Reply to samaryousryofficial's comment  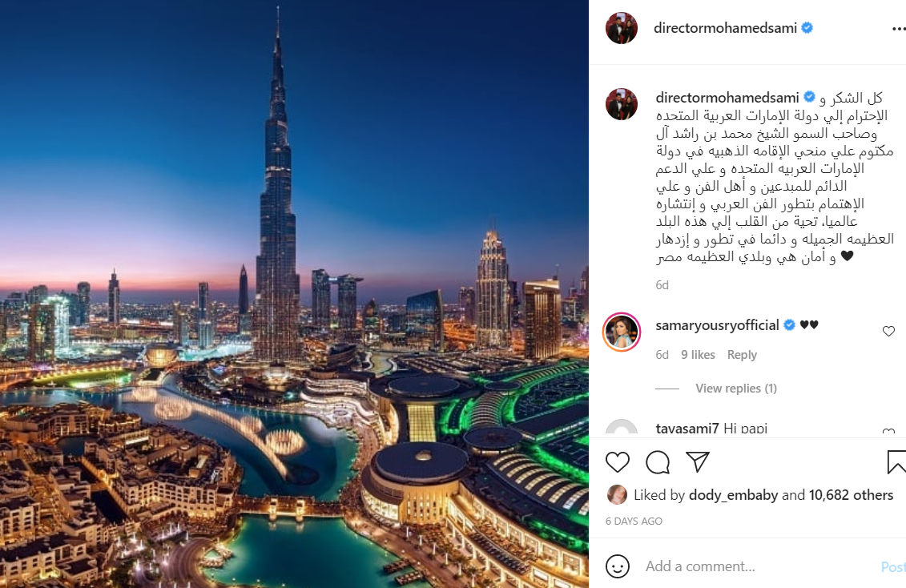(x=742, y=355)
